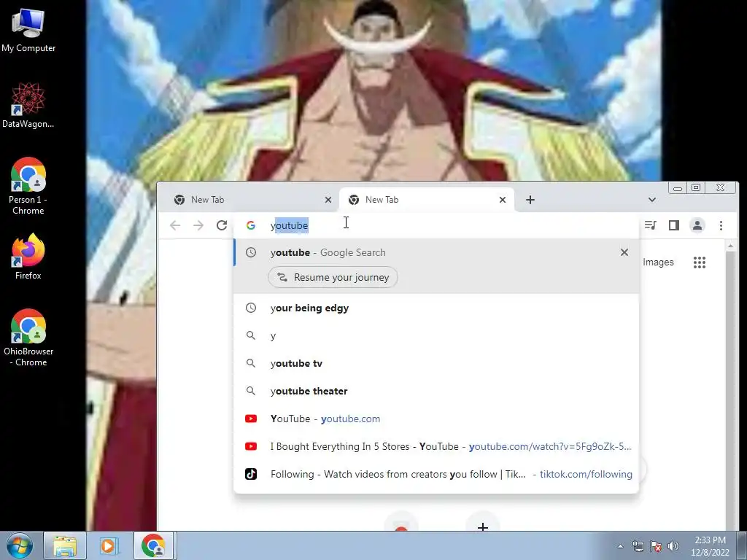Expand the tab search chevron

click(651, 200)
